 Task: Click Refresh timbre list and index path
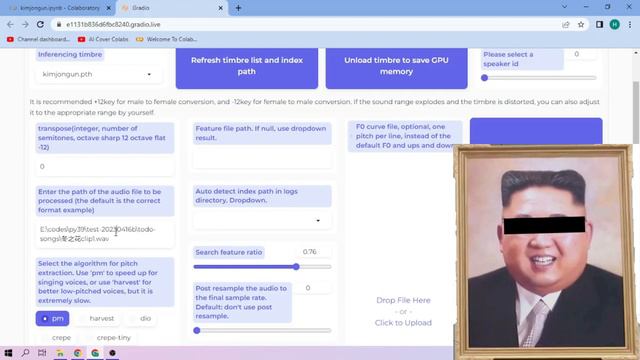247,68
